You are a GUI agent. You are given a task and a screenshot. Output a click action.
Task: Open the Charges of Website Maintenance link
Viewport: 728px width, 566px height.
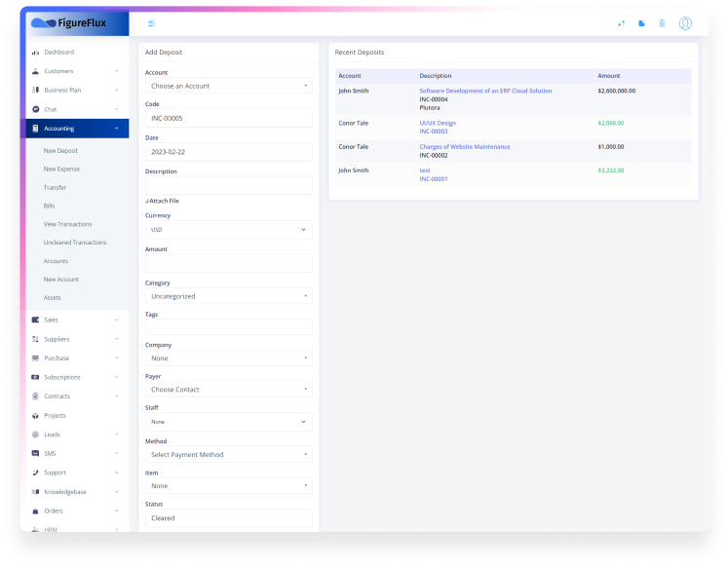pyautogui.click(x=464, y=147)
